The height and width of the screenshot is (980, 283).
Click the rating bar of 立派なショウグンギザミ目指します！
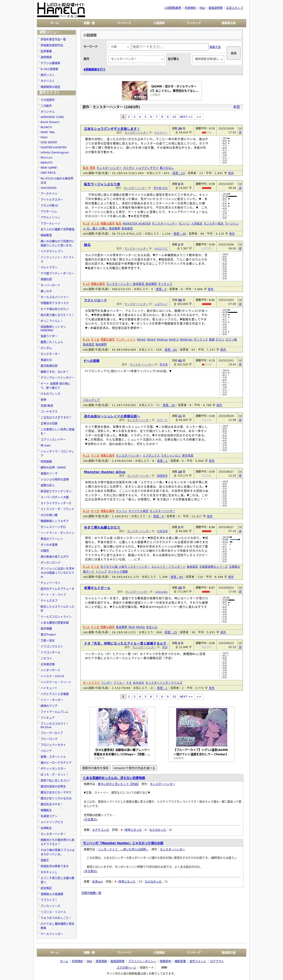point(207,133)
